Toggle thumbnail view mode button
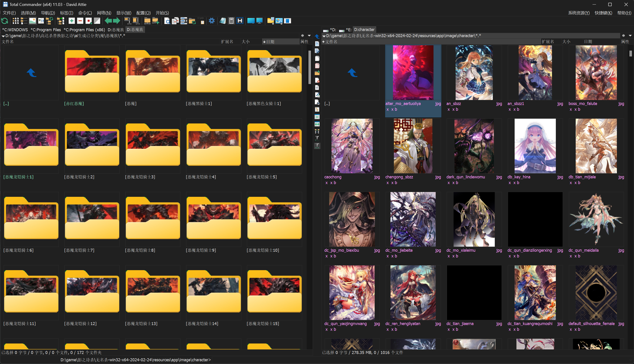The image size is (634, 364). click(33, 21)
